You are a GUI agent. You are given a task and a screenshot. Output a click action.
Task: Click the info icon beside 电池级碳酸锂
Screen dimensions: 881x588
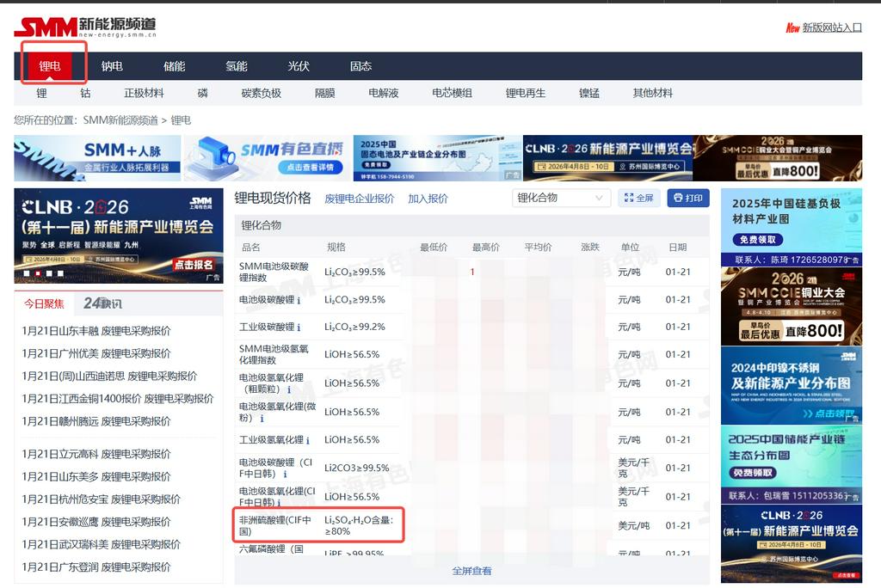(299, 301)
